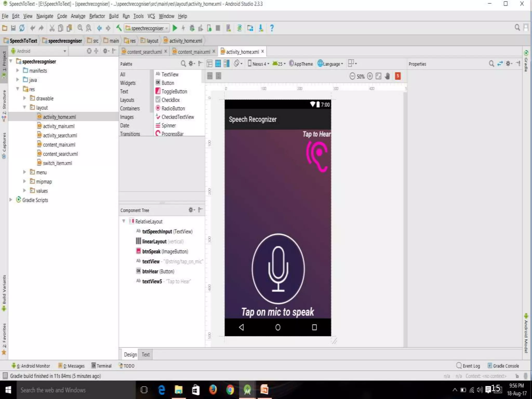Toggle the Design plus Blueprint view button
This screenshot has width=532, height=399.
pos(227,64)
